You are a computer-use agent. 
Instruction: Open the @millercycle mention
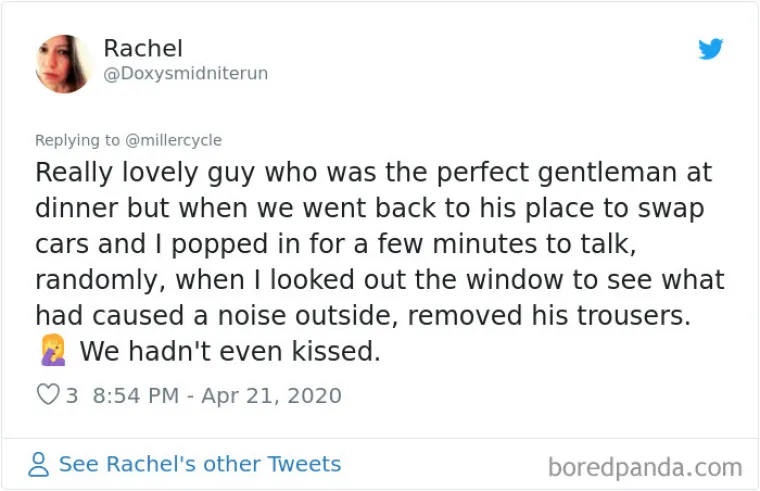coord(175,140)
